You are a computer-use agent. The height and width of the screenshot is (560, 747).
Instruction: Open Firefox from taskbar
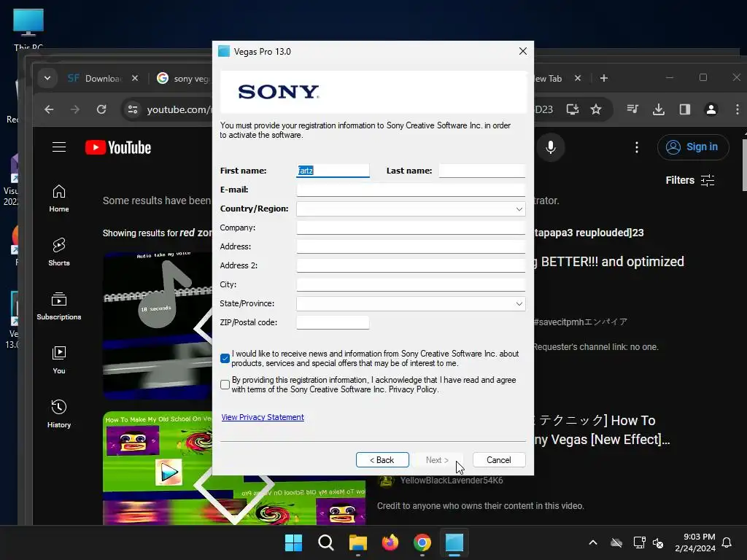click(390, 542)
